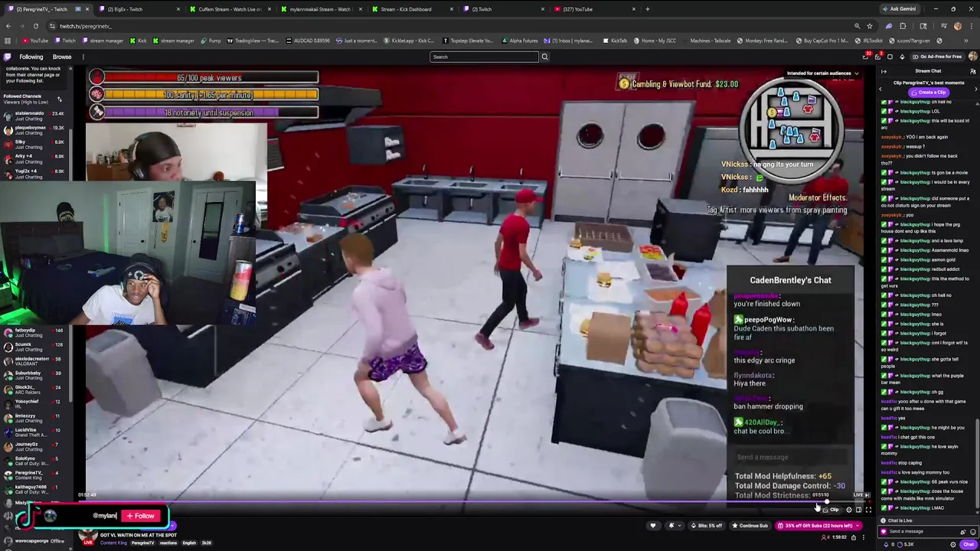Open the Twitch home logo

(8, 57)
